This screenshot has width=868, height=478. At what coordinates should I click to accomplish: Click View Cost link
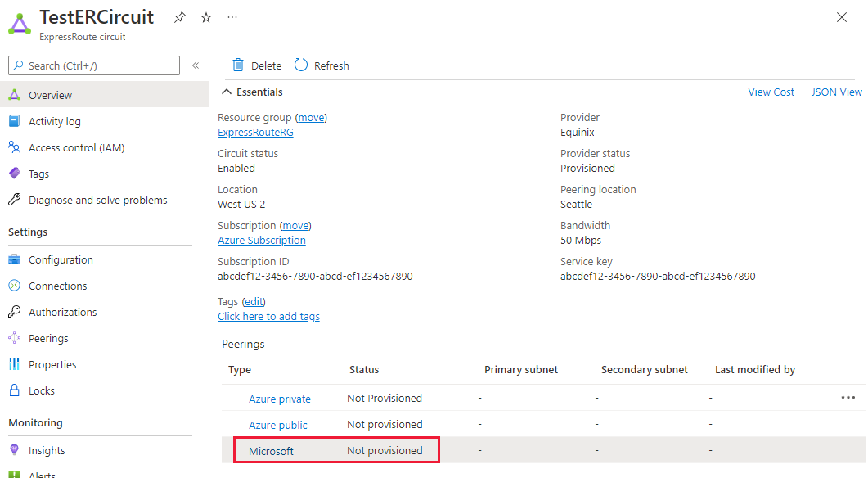tap(771, 92)
